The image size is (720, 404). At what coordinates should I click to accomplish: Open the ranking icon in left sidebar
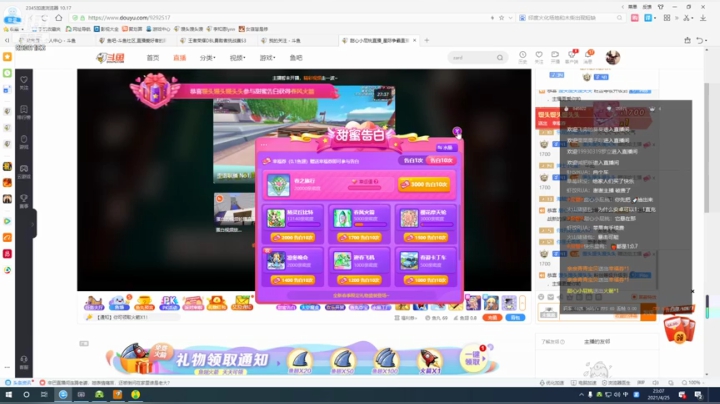(24, 112)
